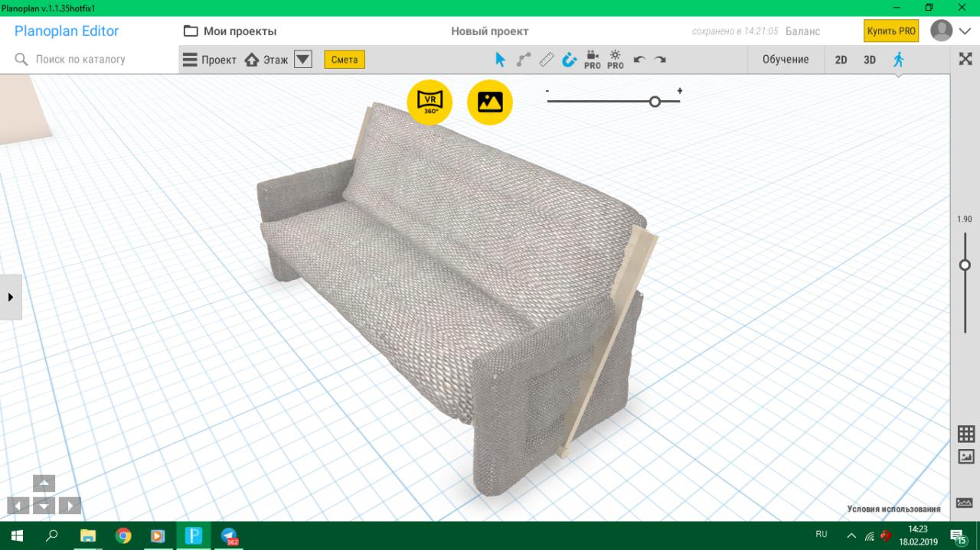The height and width of the screenshot is (550, 980).
Task: Open Windows taskbar search
Action: click(51, 535)
